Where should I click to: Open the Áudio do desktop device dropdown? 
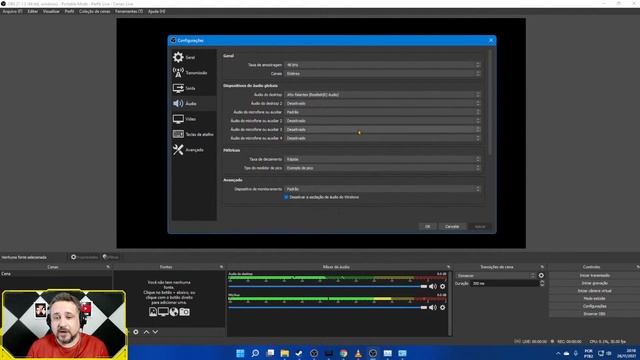click(x=383, y=95)
